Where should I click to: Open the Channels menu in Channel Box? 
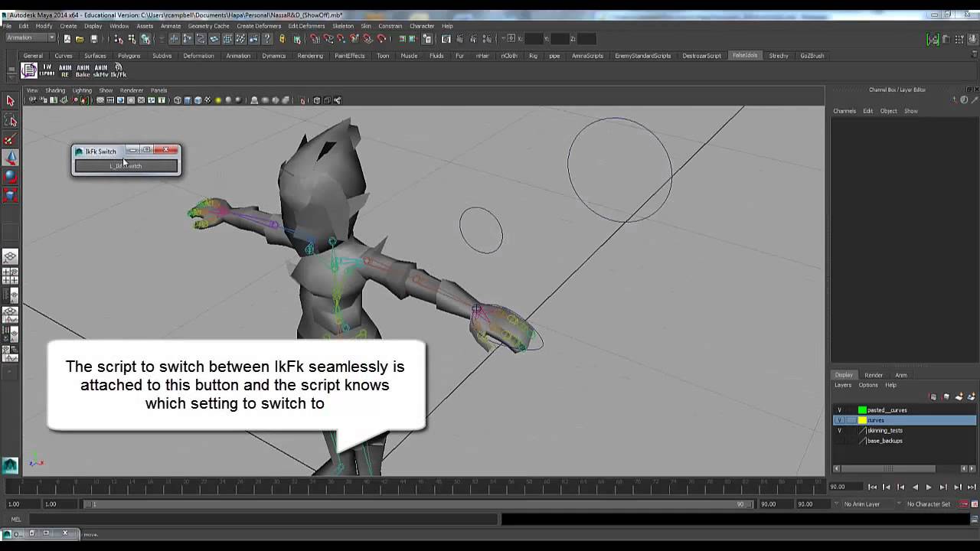click(844, 111)
